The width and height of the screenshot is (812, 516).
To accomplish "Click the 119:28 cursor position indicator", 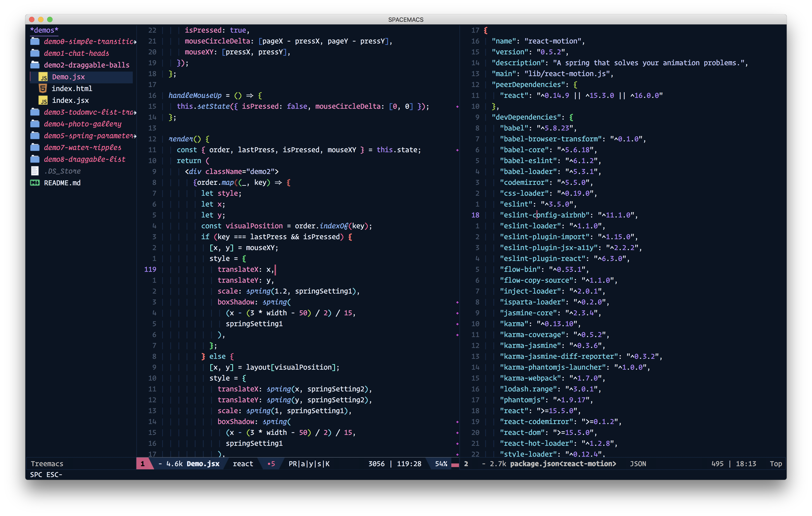I will [x=409, y=464].
